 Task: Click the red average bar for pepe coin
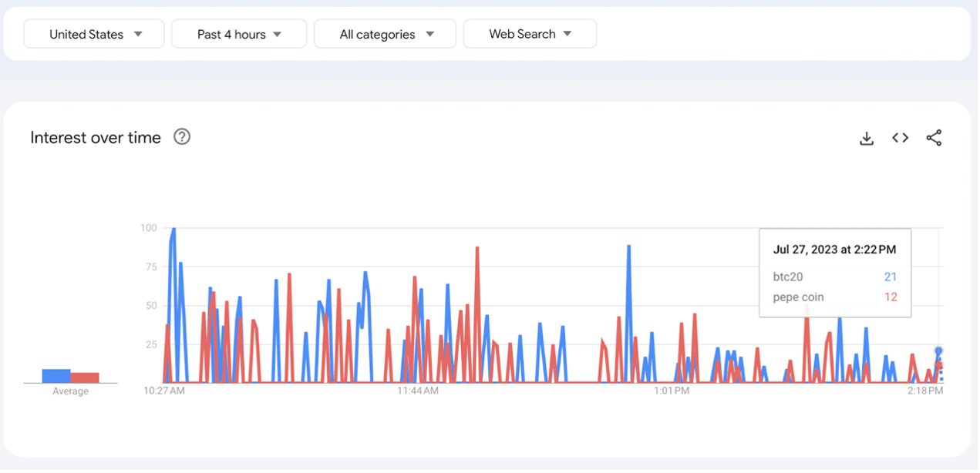tap(85, 377)
